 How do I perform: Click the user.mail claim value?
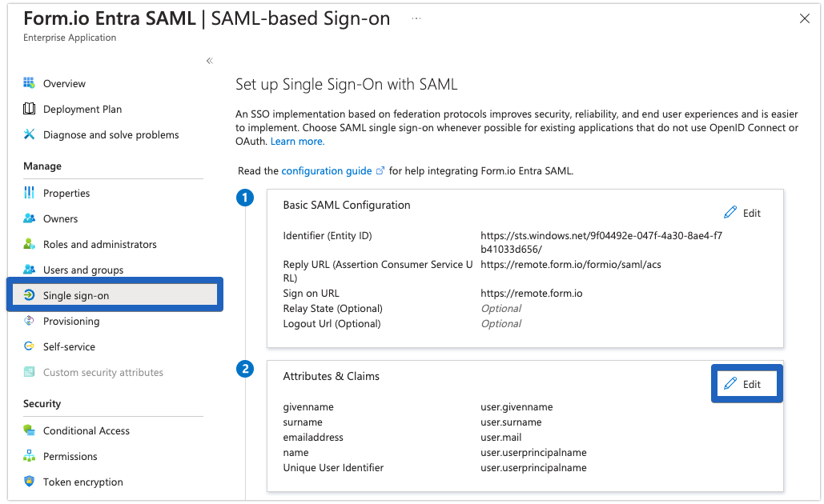point(500,438)
